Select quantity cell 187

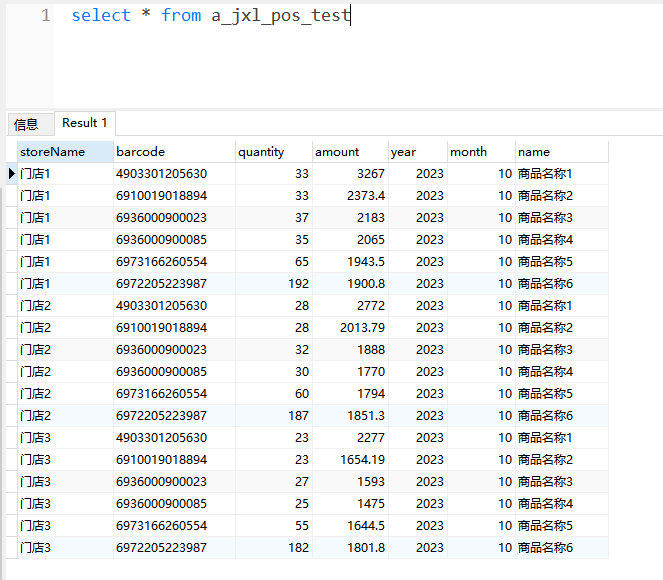click(x=274, y=416)
